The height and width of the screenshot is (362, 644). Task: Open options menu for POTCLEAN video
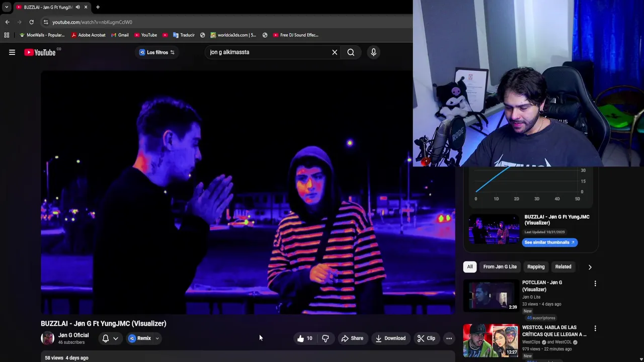click(x=595, y=284)
